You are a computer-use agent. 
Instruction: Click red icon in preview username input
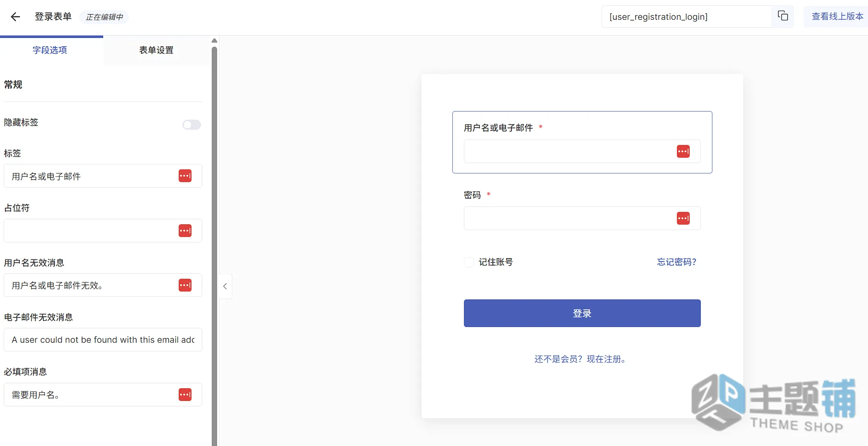[x=683, y=151]
